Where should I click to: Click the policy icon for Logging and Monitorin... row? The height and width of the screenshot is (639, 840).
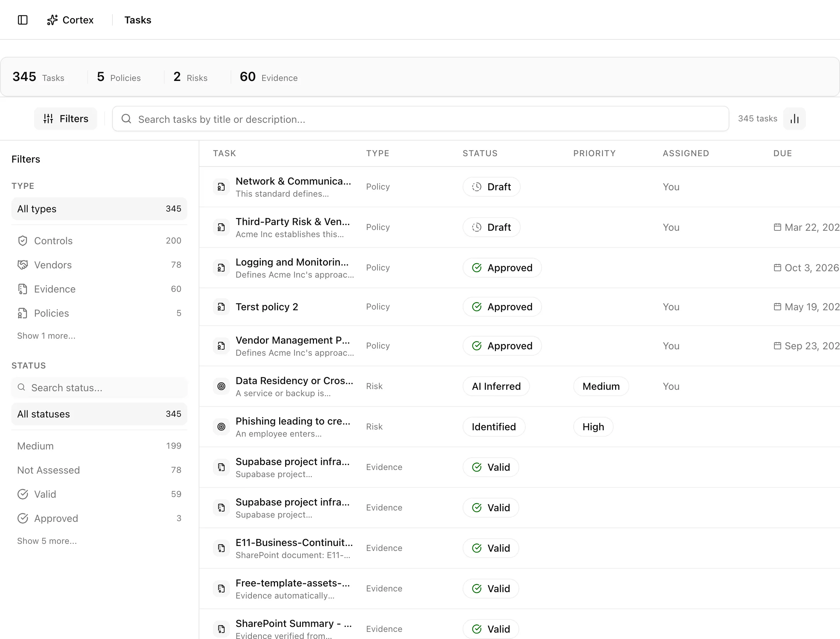(221, 268)
